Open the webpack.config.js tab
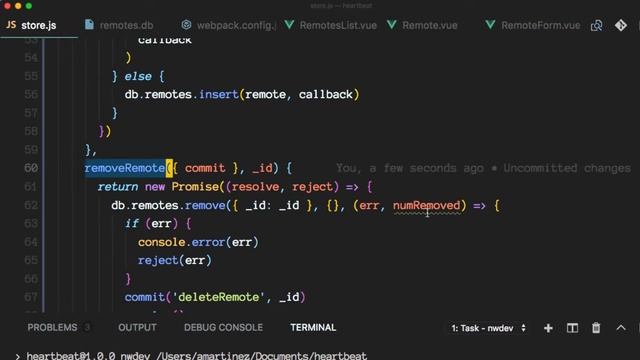This screenshot has height=360, width=640. point(236,25)
